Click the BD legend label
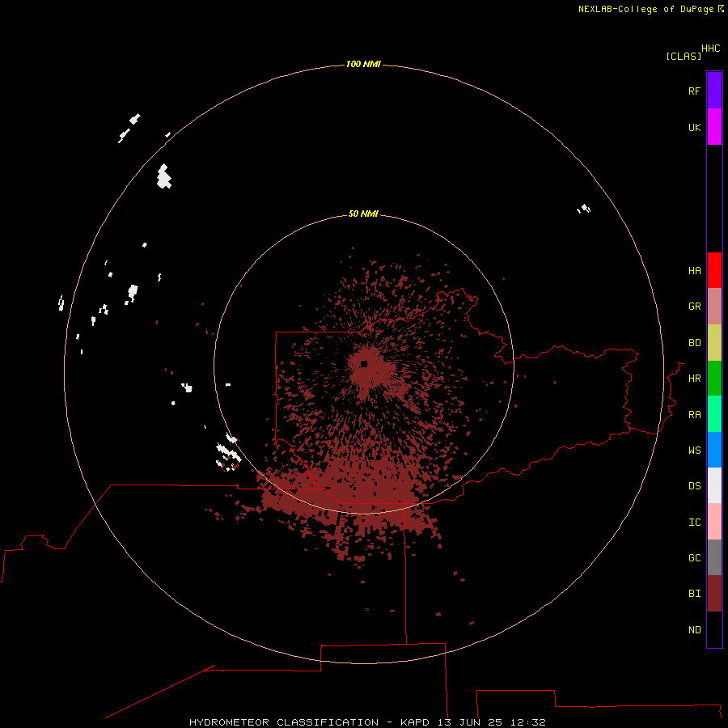The image size is (728, 728). click(x=694, y=343)
